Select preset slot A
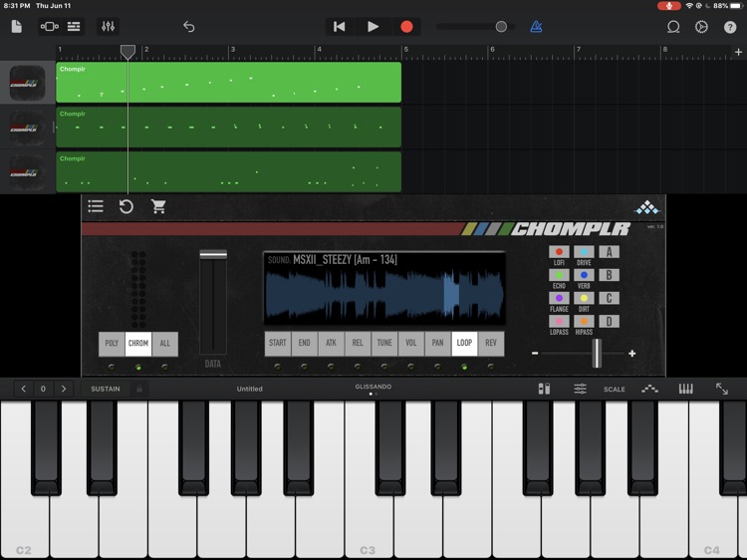This screenshot has width=747, height=560. click(609, 252)
